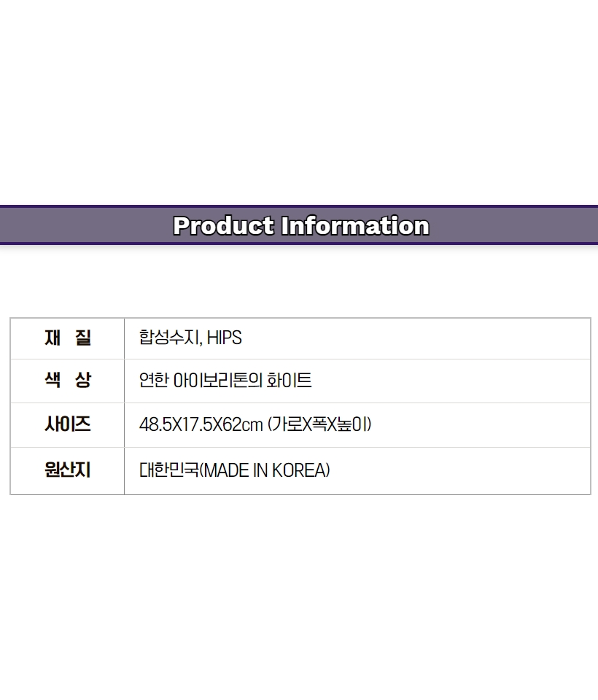Click the Product Information banner heading
Screen dimensions: 598x700
point(301,225)
